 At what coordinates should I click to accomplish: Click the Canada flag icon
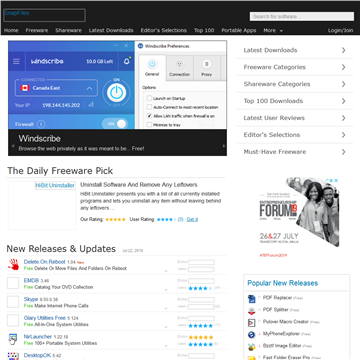tap(25, 88)
